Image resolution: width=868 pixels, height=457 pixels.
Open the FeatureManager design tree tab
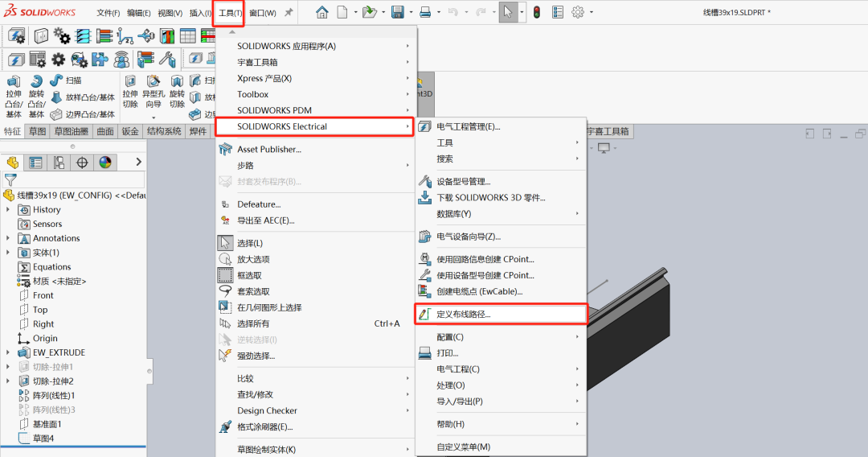(x=12, y=163)
